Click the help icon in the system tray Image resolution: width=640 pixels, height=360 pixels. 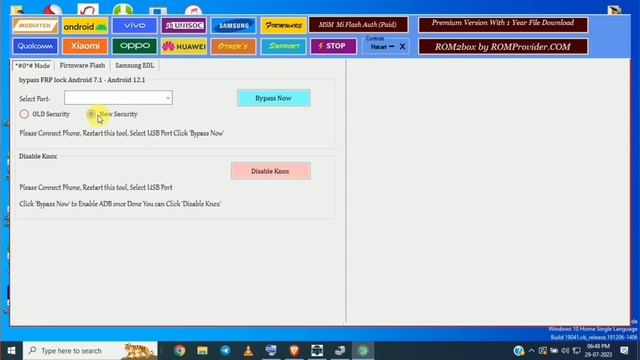tap(519, 351)
